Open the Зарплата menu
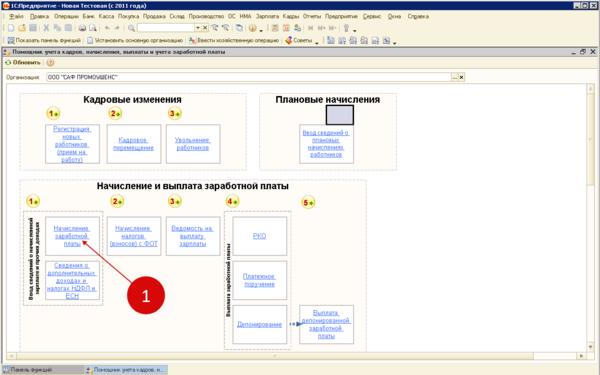 (267, 16)
